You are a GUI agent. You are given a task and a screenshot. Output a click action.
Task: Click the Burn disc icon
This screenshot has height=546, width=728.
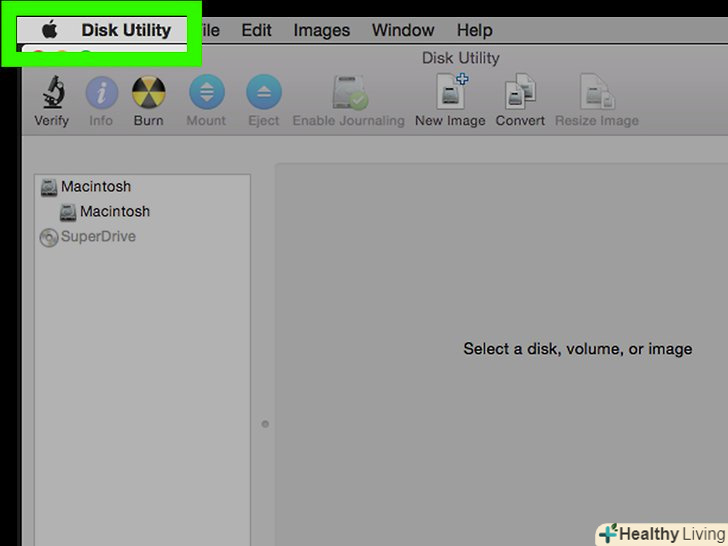(x=149, y=92)
